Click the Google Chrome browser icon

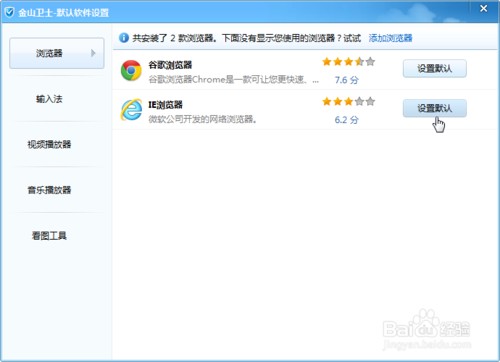tap(131, 70)
